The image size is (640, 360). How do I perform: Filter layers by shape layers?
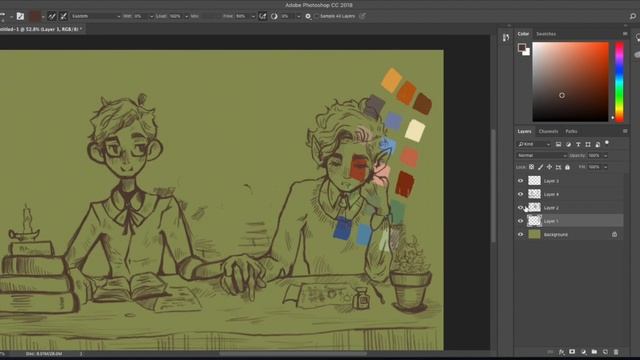click(x=588, y=144)
